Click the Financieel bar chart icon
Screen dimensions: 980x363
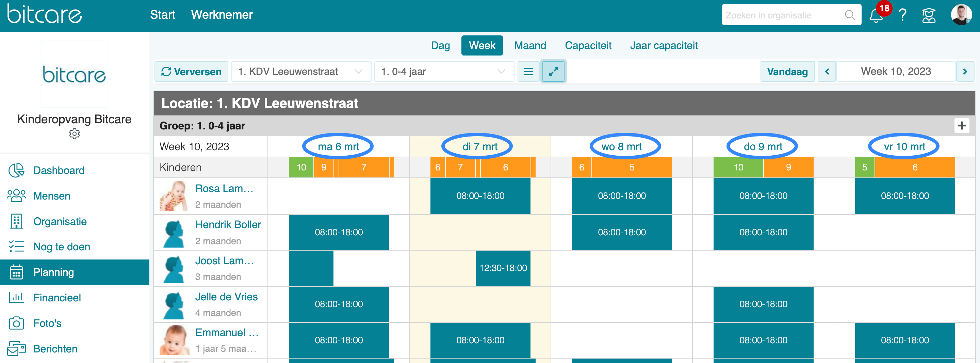click(16, 298)
